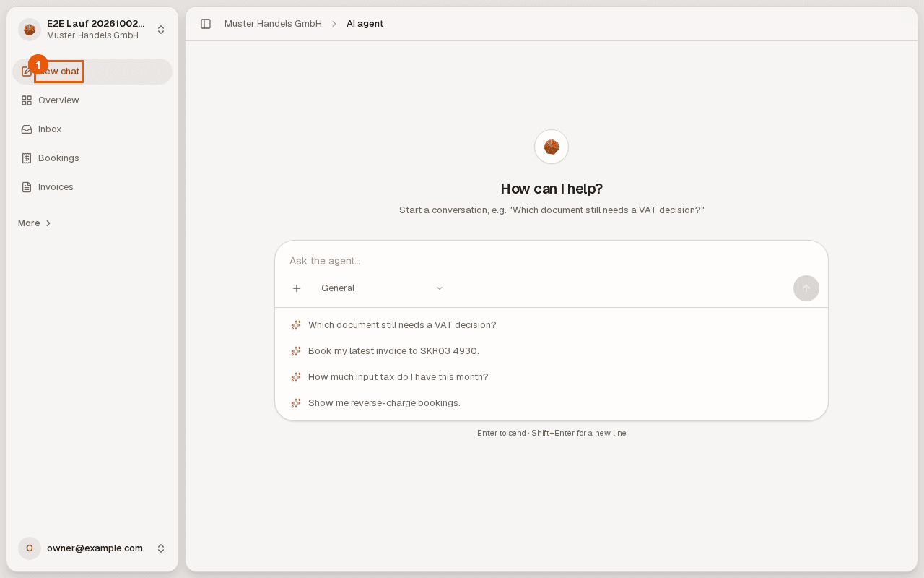Open Overview from the sidebar
The width and height of the screenshot is (924, 578).
[x=92, y=100]
